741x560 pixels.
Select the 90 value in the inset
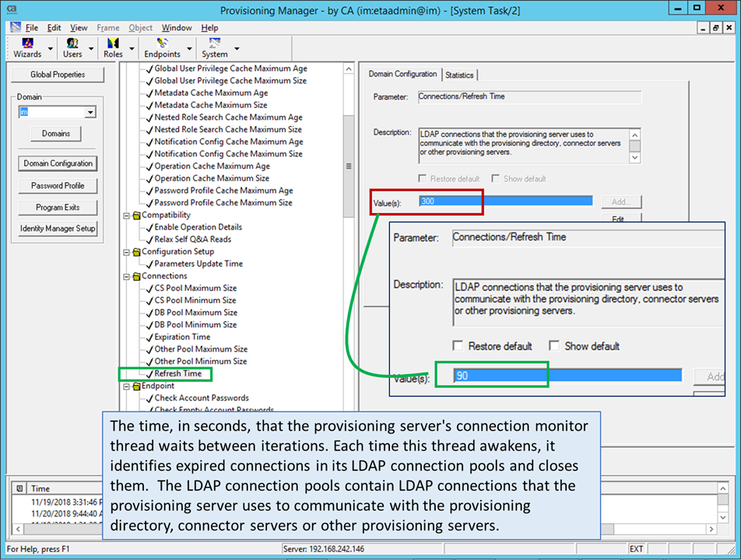[567, 376]
